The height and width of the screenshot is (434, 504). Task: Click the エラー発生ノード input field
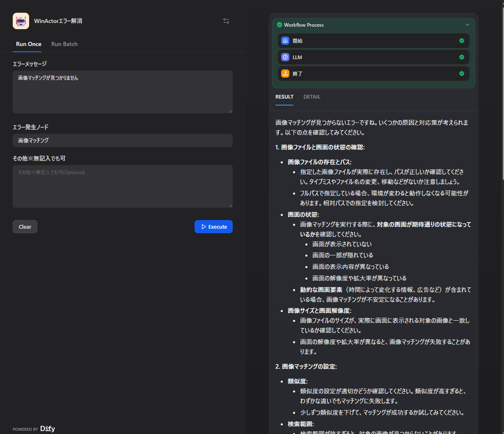tap(123, 140)
